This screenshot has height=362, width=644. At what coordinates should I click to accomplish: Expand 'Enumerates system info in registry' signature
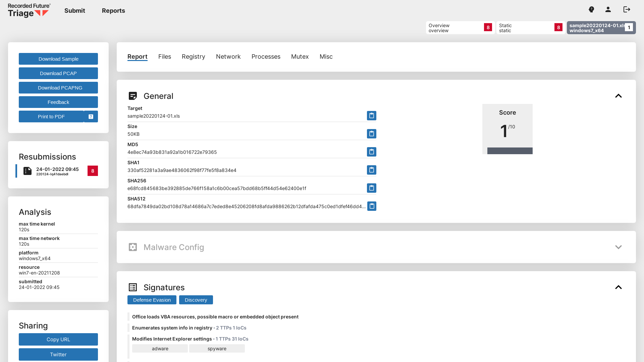point(172,328)
